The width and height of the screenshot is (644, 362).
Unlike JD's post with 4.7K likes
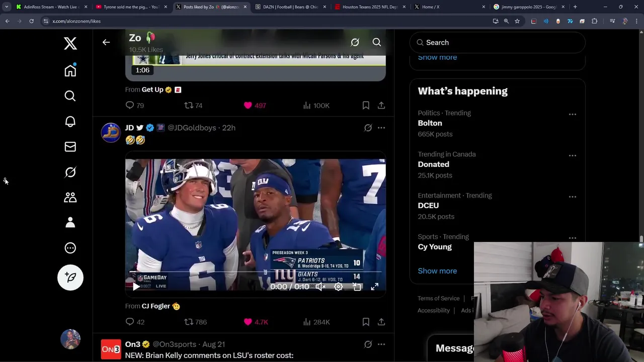pos(256,322)
